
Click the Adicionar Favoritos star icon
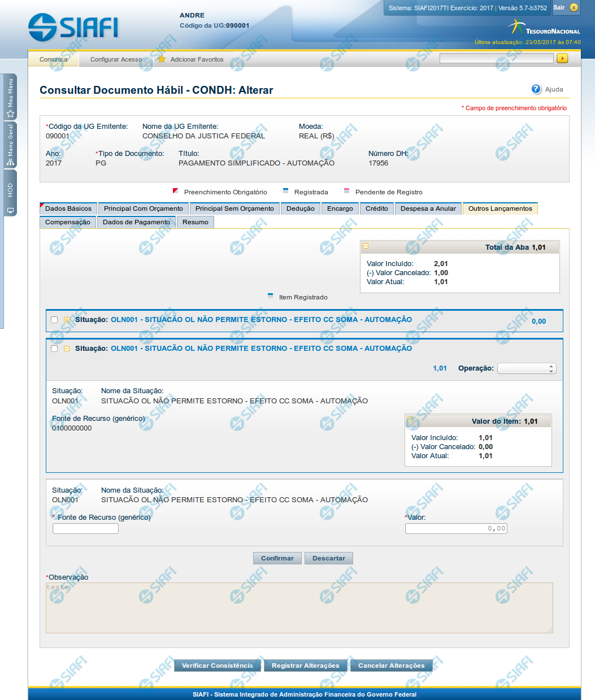tap(162, 59)
